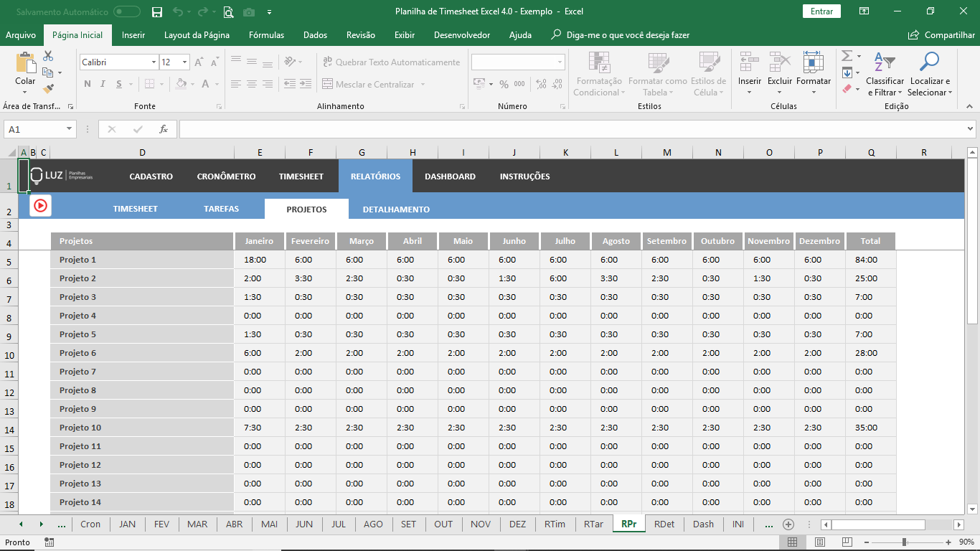Open the Name Box dropdown arrow
Viewport: 980px width, 551px height.
(70, 129)
